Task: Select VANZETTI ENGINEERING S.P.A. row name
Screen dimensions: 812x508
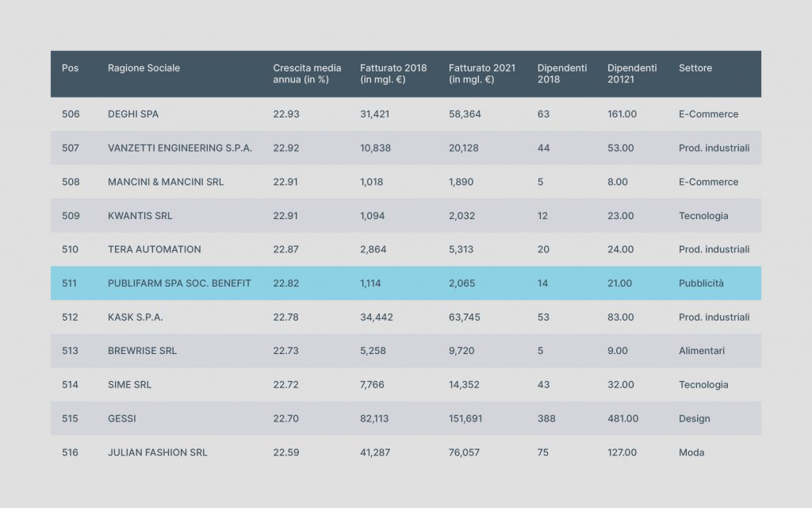Action: point(180,148)
